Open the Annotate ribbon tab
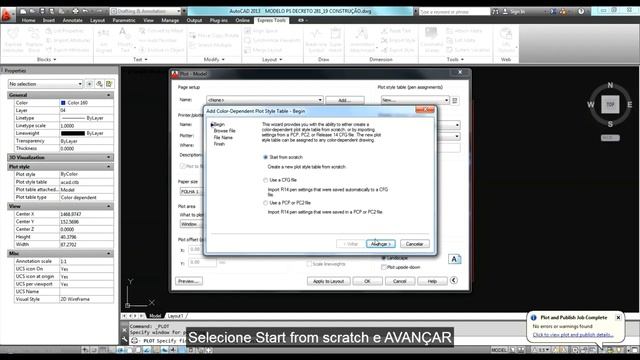 73,20
